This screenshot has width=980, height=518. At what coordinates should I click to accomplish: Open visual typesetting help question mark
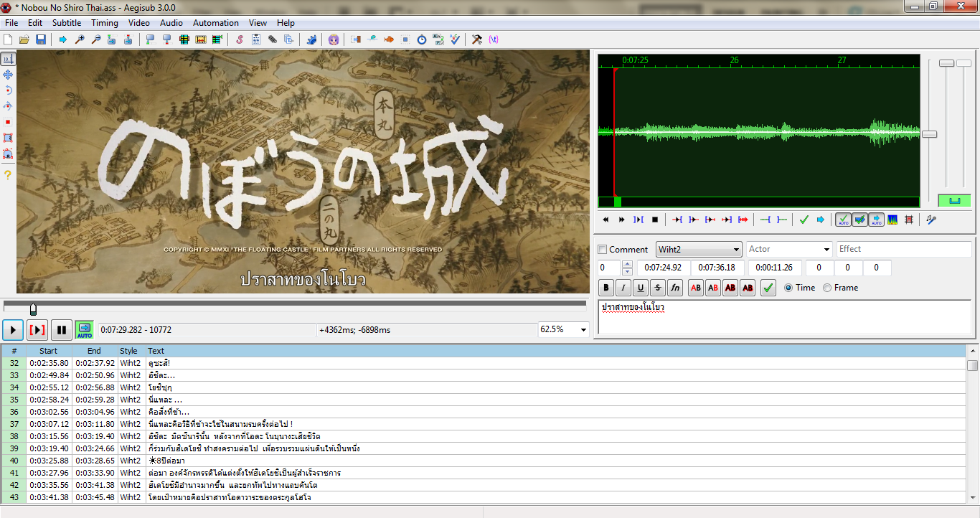tap(8, 174)
